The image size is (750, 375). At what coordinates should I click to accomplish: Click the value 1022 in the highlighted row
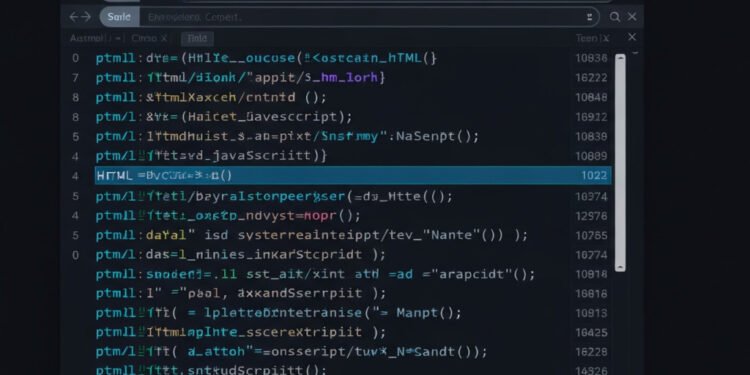click(594, 176)
